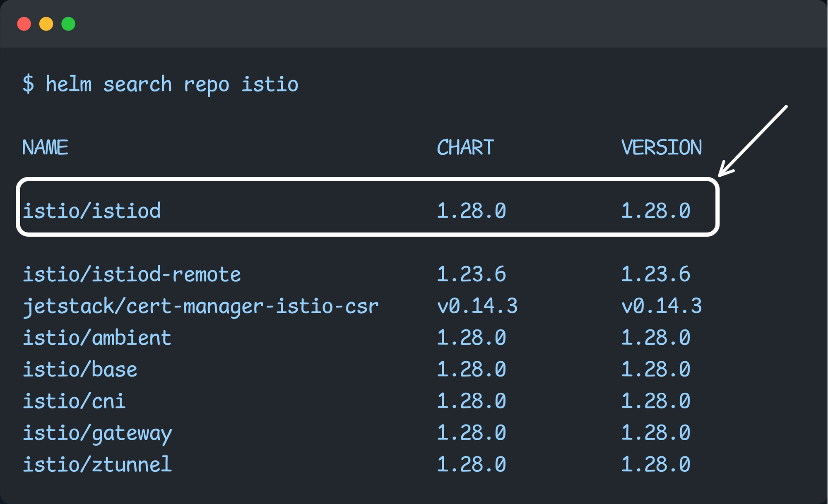The image size is (828, 504).
Task: Click the istio/istiod-remote entry
Action: coord(132,274)
